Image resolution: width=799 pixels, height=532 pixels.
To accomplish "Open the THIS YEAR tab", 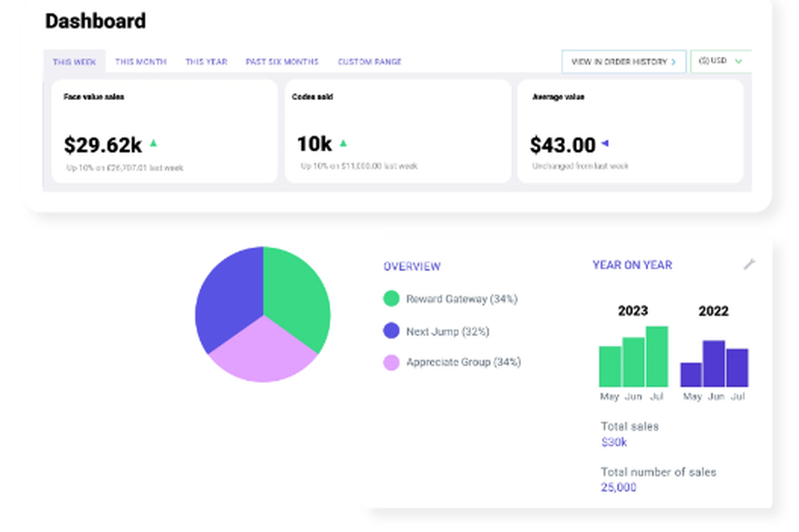I will (206, 62).
